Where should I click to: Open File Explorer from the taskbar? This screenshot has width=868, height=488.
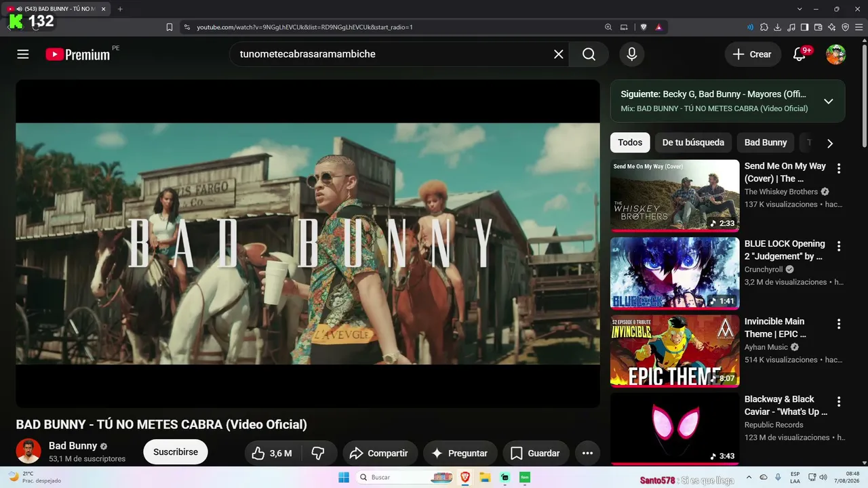tap(485, 477)
